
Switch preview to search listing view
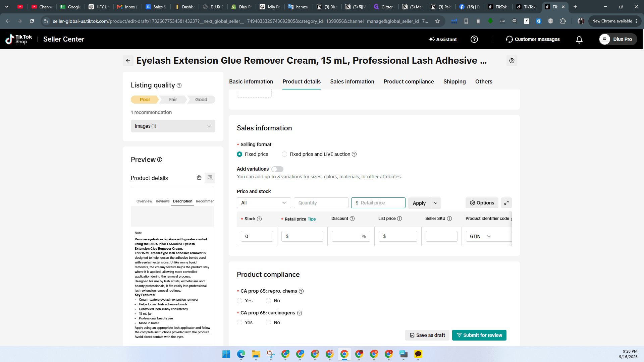(x=210, y=178)
